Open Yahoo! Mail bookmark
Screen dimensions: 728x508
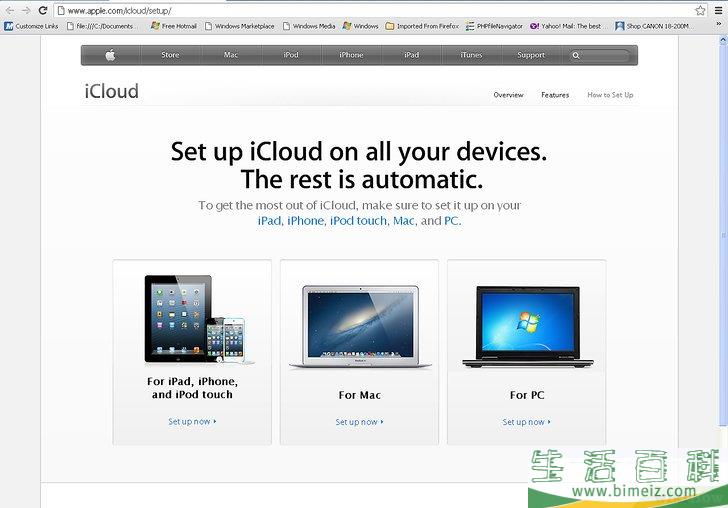pyautogui.click(x=566, y=26)
